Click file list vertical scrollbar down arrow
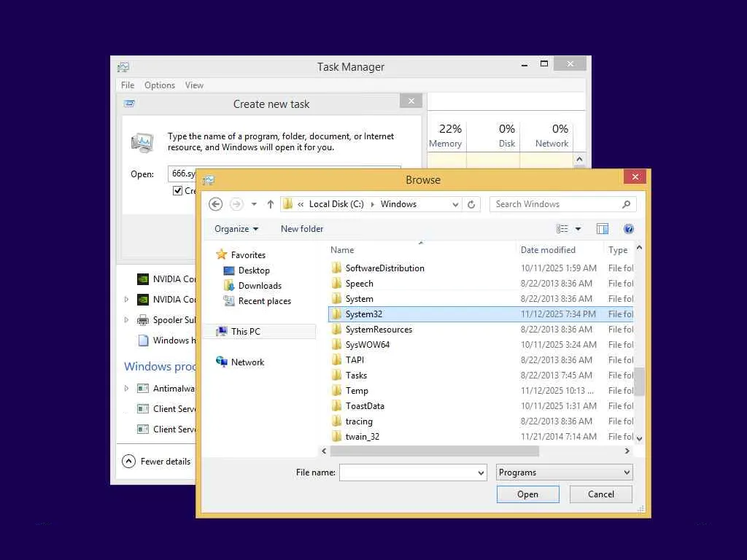This screenshot has width=747, height=560. [639, 438]
